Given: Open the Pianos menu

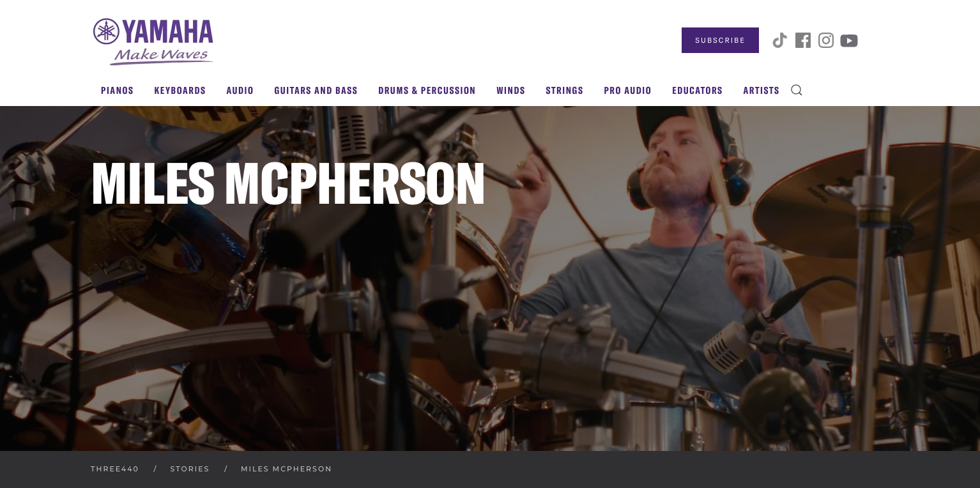Looking at the screenshot, I should click(x=118, y=91).
